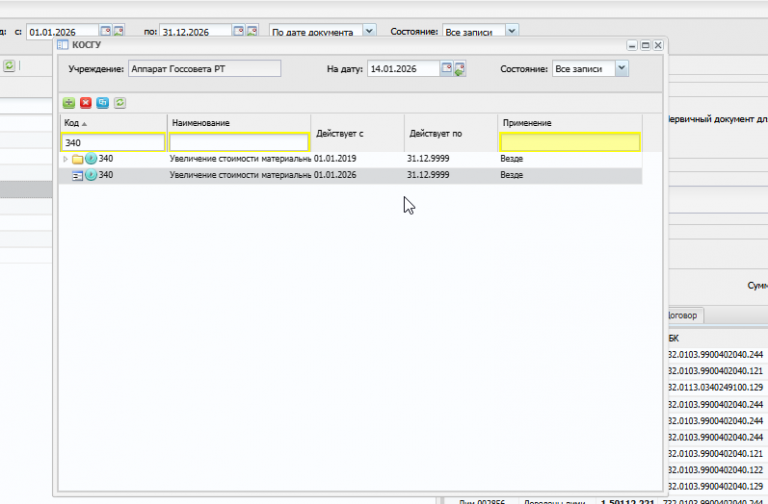
Task: Click the round teal status icon of the 2019 row
Action: tap(91, 159)
